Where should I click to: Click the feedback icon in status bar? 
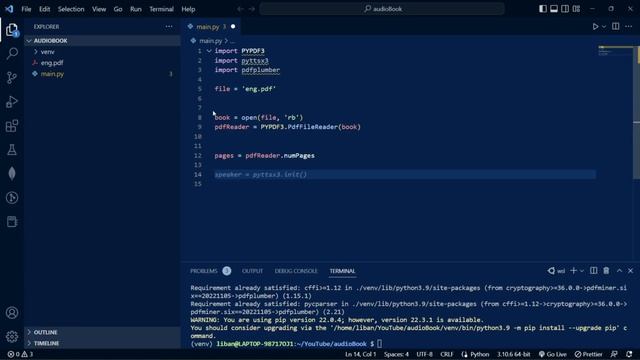click(x=614, y=354)
